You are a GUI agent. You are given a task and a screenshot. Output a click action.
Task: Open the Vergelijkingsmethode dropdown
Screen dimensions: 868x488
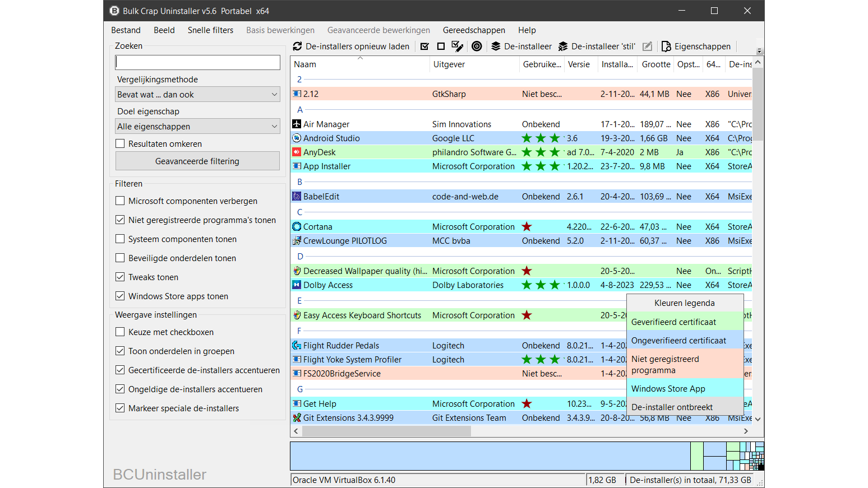pos(197,95)
